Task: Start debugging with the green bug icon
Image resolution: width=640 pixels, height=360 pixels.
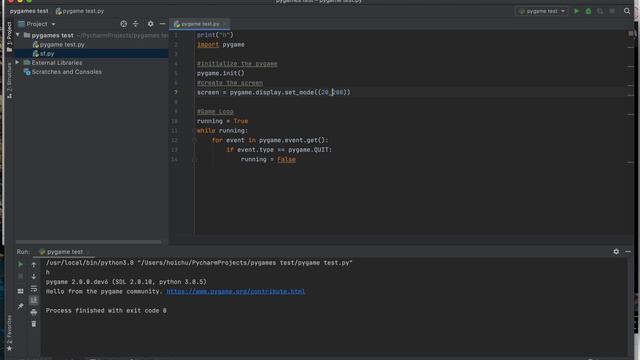Action: [588, 11]
